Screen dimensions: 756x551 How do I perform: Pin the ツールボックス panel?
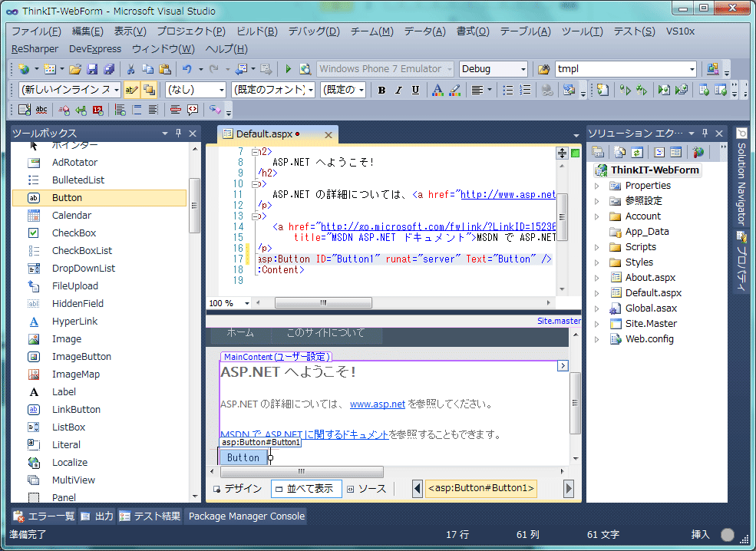point(178,133)
